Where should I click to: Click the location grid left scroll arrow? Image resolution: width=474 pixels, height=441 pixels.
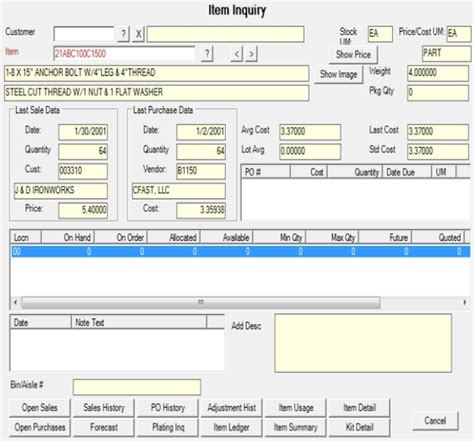pos(15,302)
